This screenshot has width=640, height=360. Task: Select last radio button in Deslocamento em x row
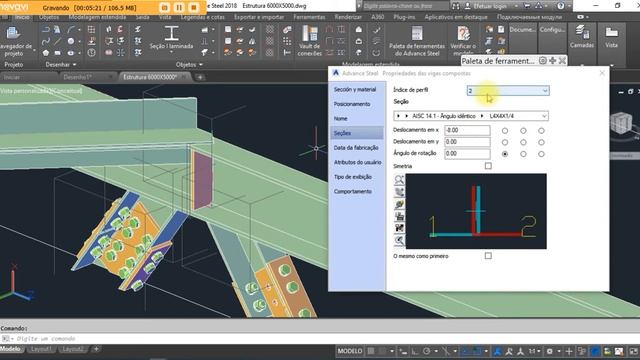tap(541, 131)
